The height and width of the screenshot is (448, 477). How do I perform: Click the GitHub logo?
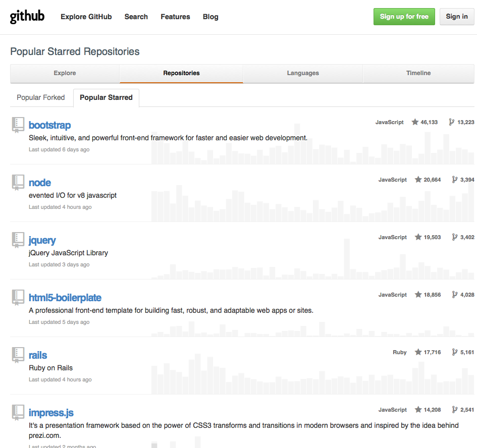point(27,17)
